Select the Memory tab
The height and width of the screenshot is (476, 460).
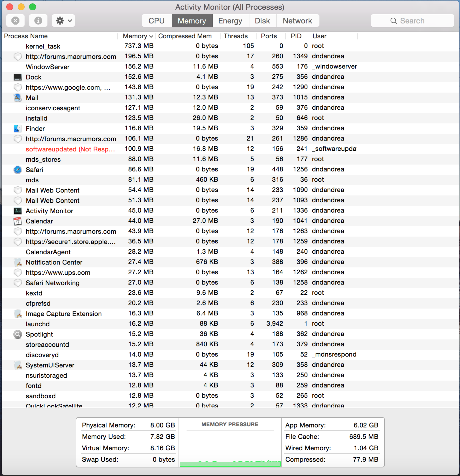[x=192, y=21]
